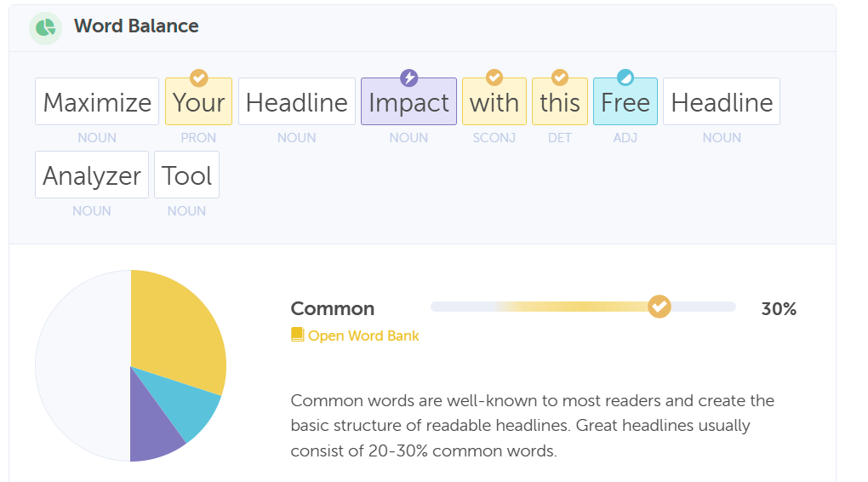Select the 'Analyzer' word chip
Screen dimensions: 868x482
tap(92, 175)
